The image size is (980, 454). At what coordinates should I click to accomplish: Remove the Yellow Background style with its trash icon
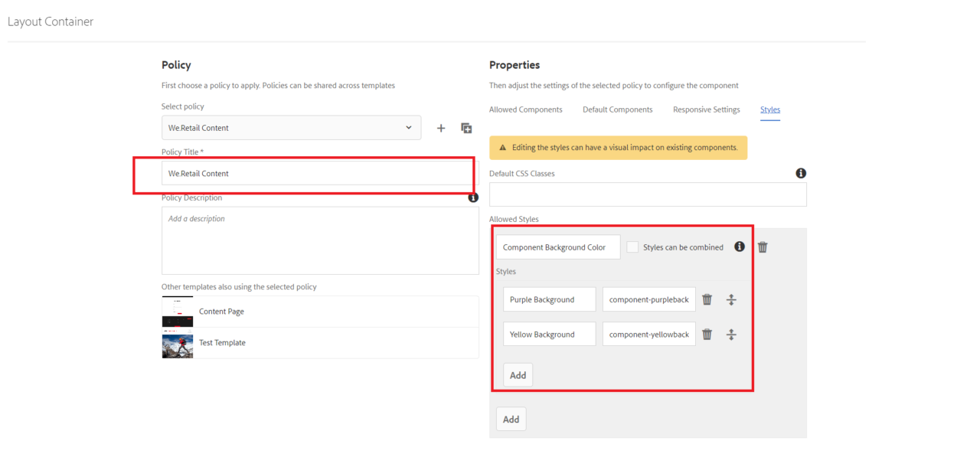[x=707, y=334]
